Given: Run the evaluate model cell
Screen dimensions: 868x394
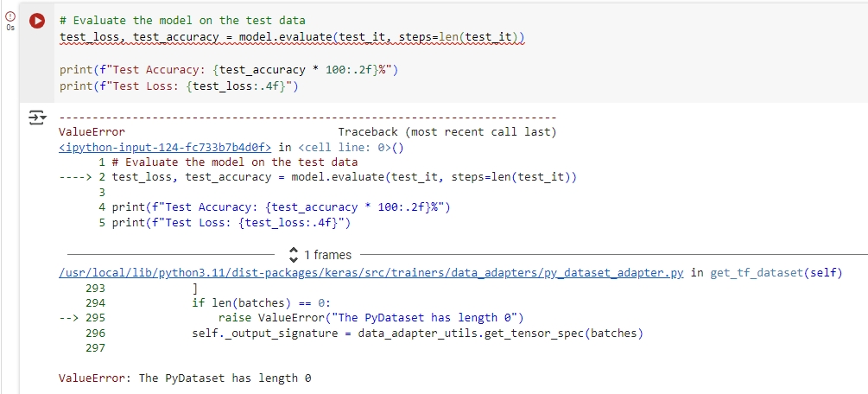Looking at the screenshot, I should pyautogui.click(x=37, y=21).
